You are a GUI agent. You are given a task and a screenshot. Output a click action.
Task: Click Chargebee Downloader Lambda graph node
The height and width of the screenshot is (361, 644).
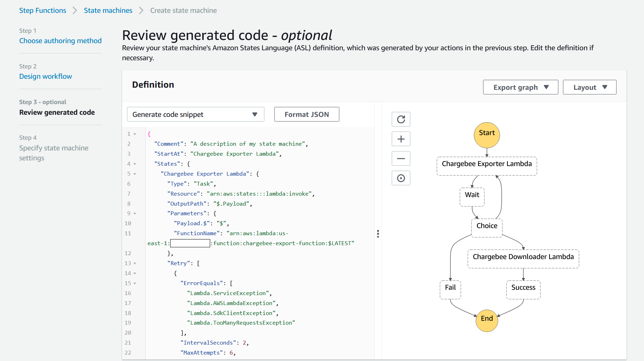[523, 259]
